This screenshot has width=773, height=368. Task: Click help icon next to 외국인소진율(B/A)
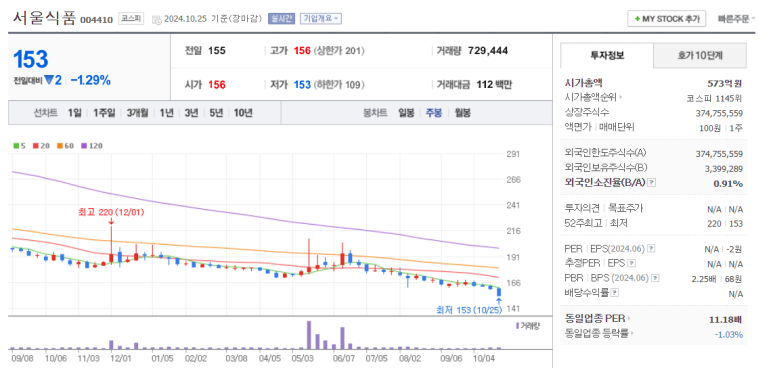(x=651, y=183)
